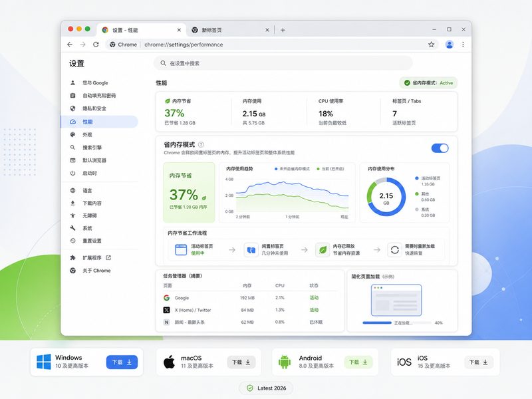The width and height of the screenshot is (532, 399).
Task: Click the browser forward arrow
Action: (82, 45)
